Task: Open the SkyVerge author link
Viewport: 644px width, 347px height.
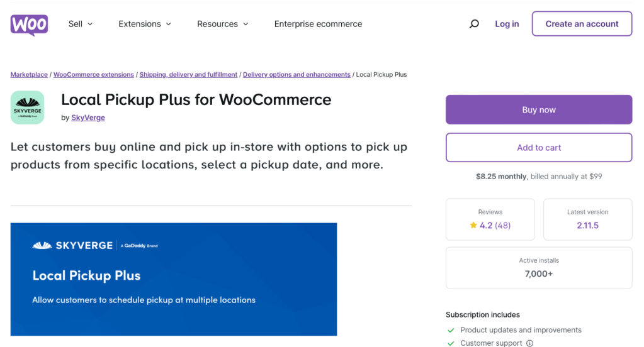Action: click(88, 118)
